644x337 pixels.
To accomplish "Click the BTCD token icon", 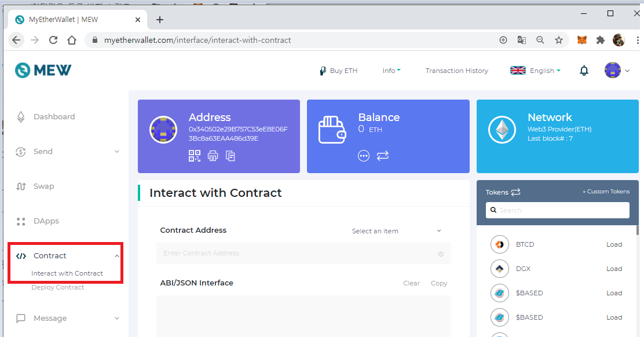I will [x=499, y=244].
